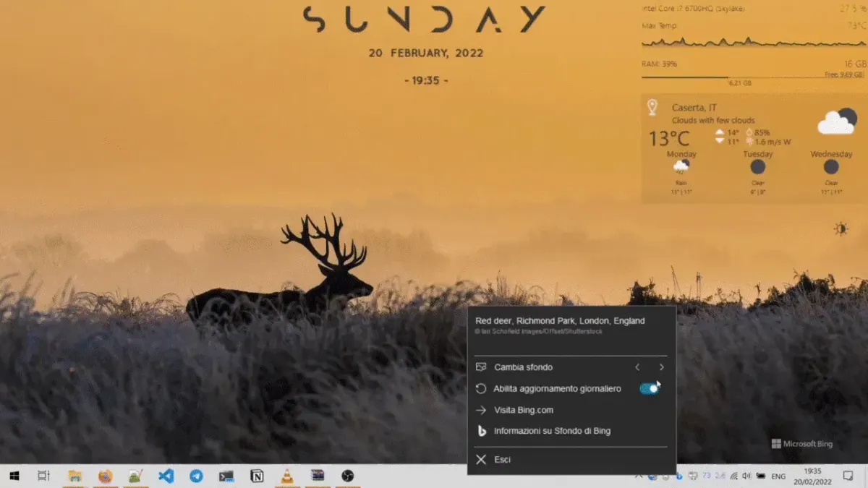Open the Windows Start menu

14,476
